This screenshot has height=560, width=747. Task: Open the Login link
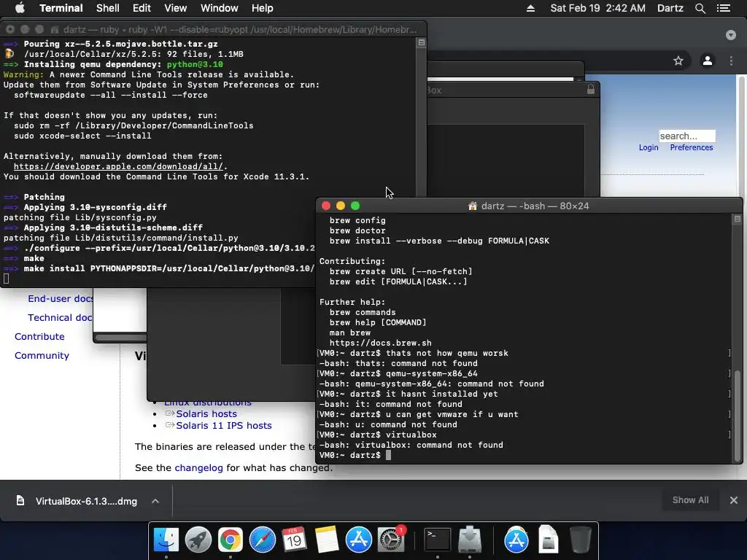click(649, 147)
